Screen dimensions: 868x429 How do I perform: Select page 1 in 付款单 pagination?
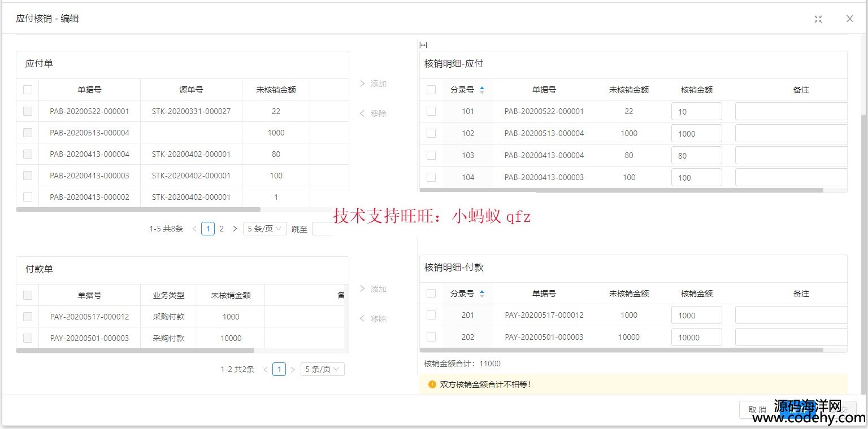point(279,370)
